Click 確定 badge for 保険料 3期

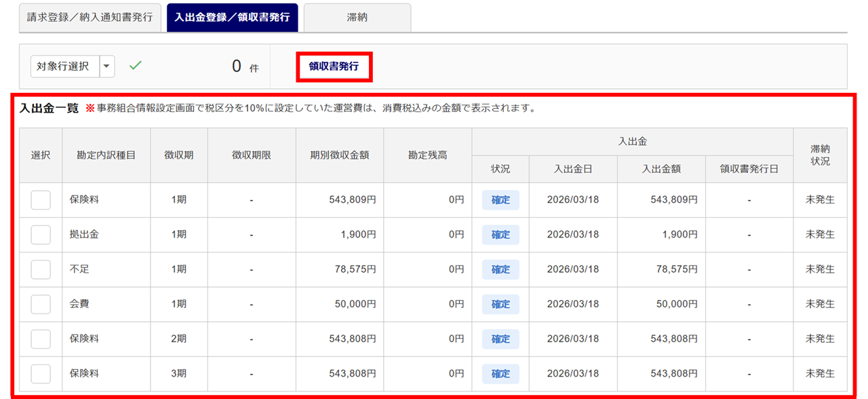click(500, 373)
